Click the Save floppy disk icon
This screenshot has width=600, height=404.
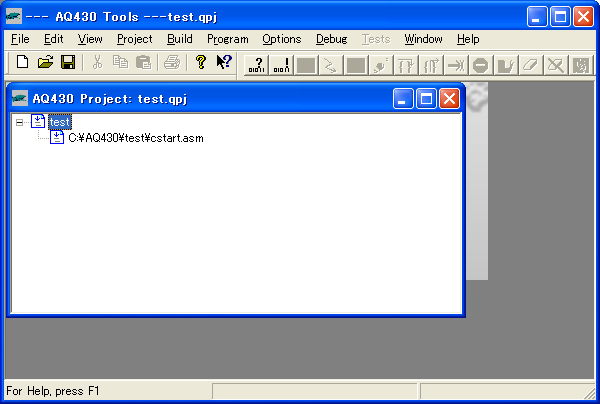(x=68, y=63)
